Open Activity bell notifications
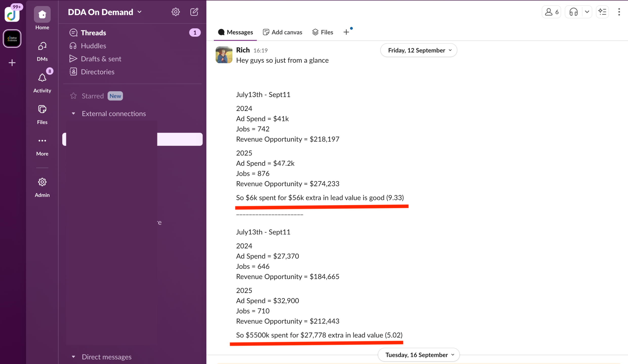The width and height of the screenshot is (628, 364). [x=42, y=78]
